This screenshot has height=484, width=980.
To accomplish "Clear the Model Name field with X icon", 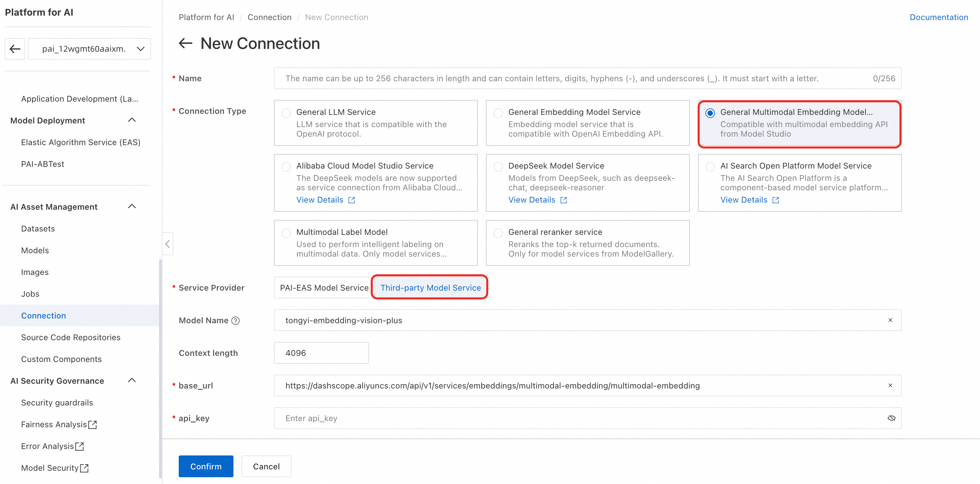I will 890,320.
